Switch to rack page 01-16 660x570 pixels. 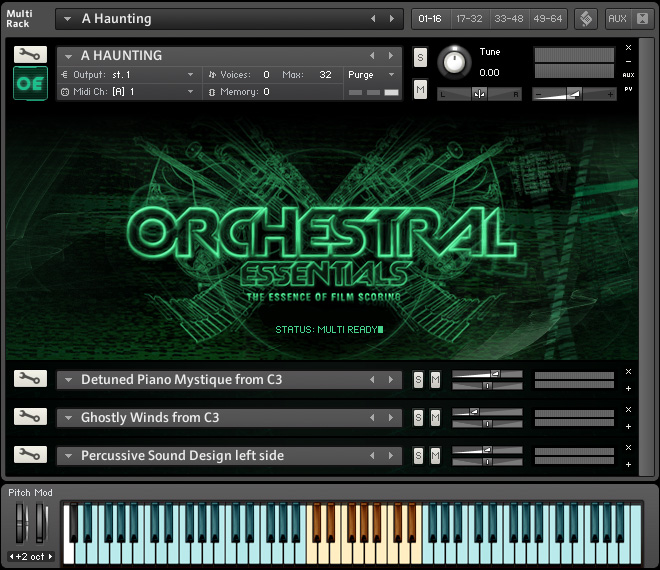pyautogui.click(x=430, y=19)
